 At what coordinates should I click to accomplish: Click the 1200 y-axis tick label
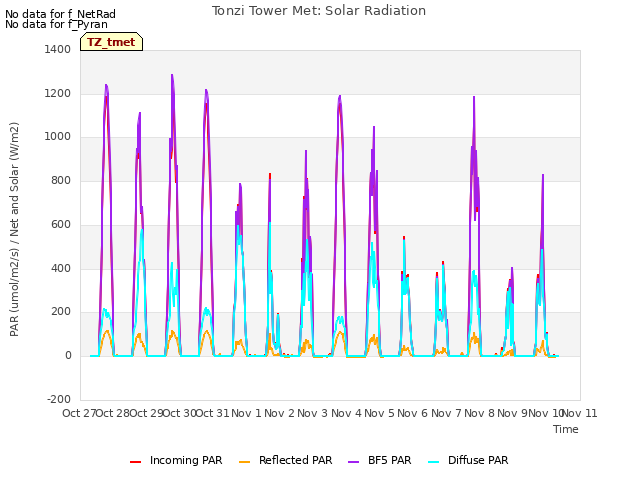pos(58,93)
